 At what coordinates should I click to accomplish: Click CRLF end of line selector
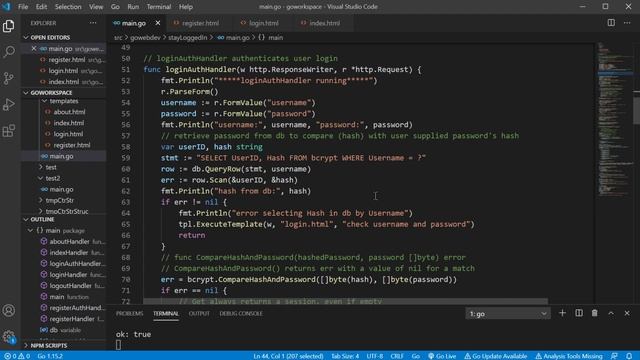[397, 356]
